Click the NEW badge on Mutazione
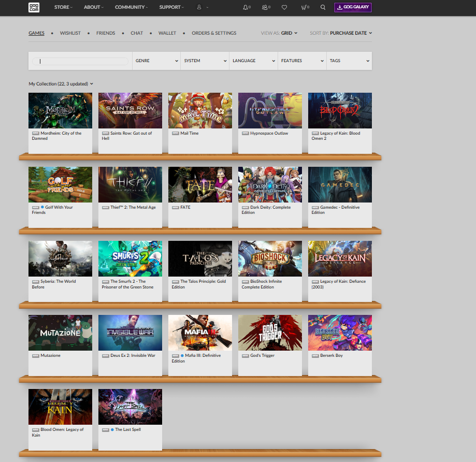The width and height of the screenshot is (476, 462). point(36,355)
